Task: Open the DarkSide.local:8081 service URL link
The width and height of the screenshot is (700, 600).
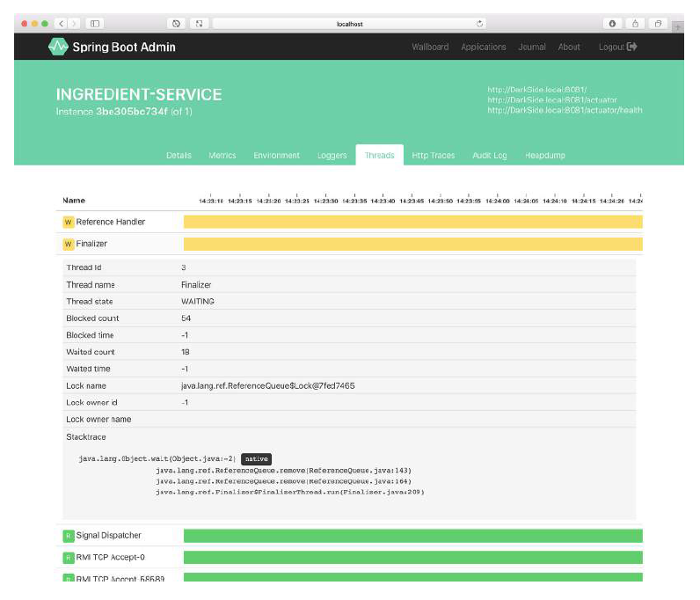Action: coord(536,90)
